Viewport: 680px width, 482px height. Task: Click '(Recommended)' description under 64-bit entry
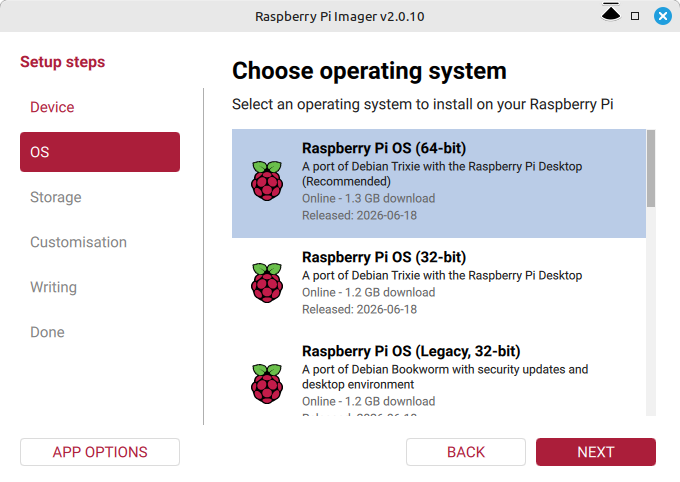346,181
